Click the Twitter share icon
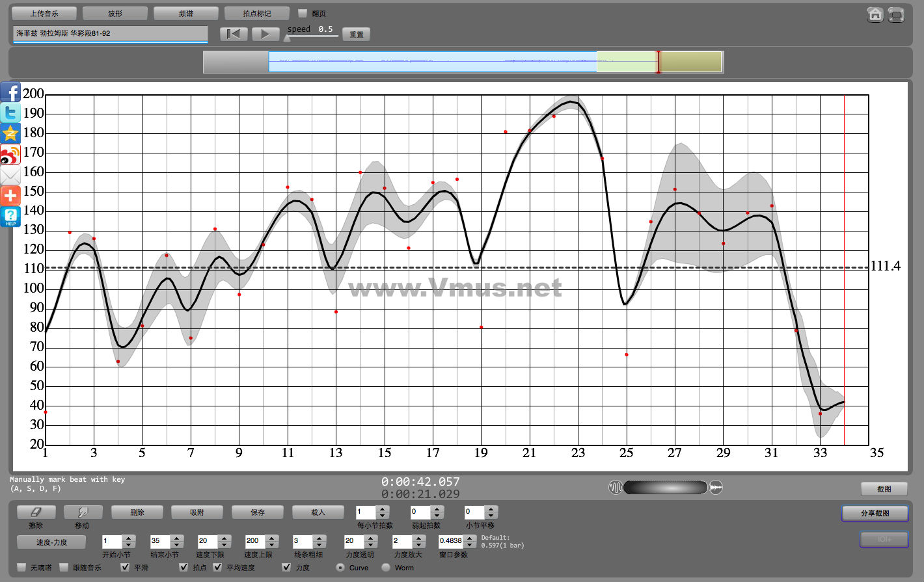The image size is (924, 582). pyautogui.click(x=10, y=113)
